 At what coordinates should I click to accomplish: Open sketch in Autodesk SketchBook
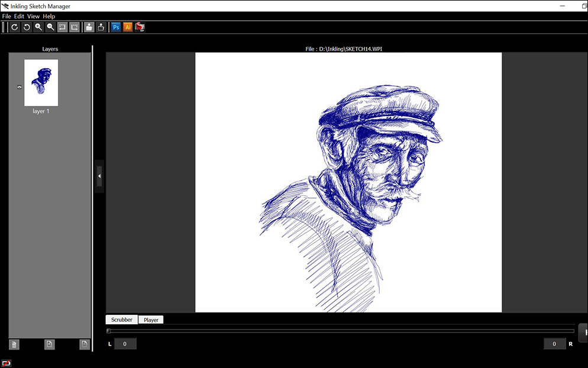(x=140, y=27)
